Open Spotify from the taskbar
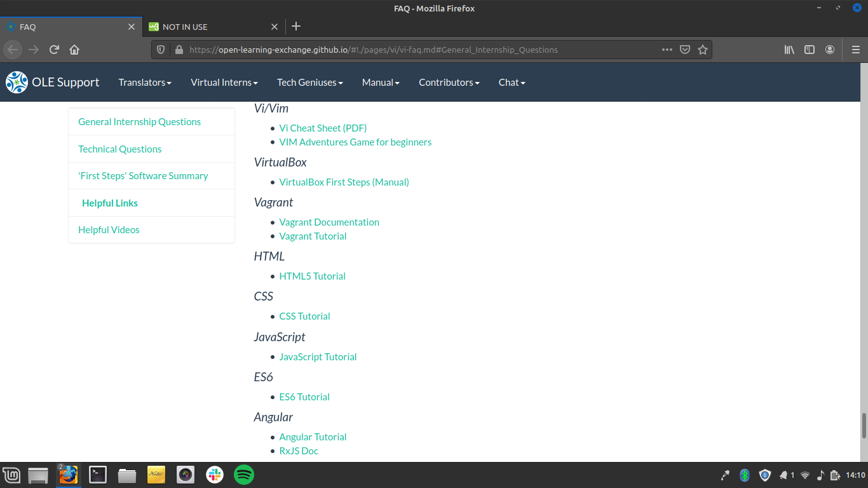The width and height of the screenshot is (868, 488). [244, 475]
